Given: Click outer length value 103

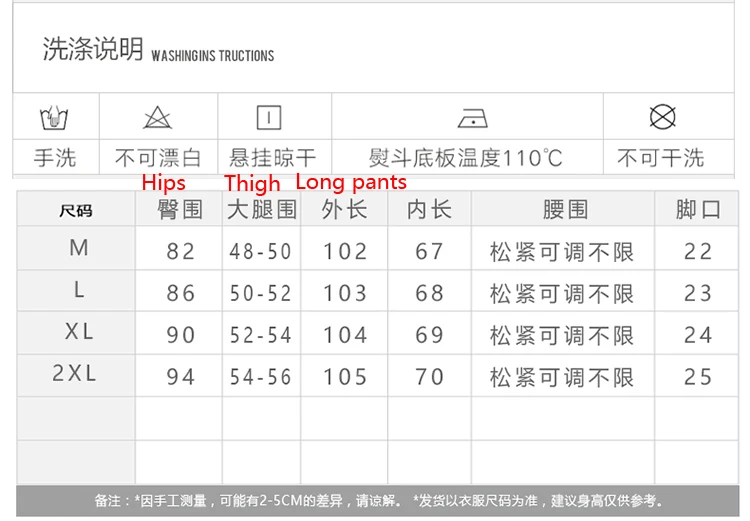Looking at the screenshot, I should [x=345, y=293].
